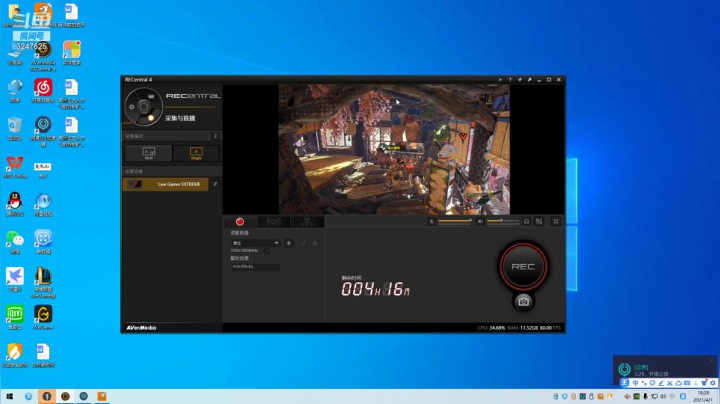Open the Windows Start menu

click(x=9, y=396)
